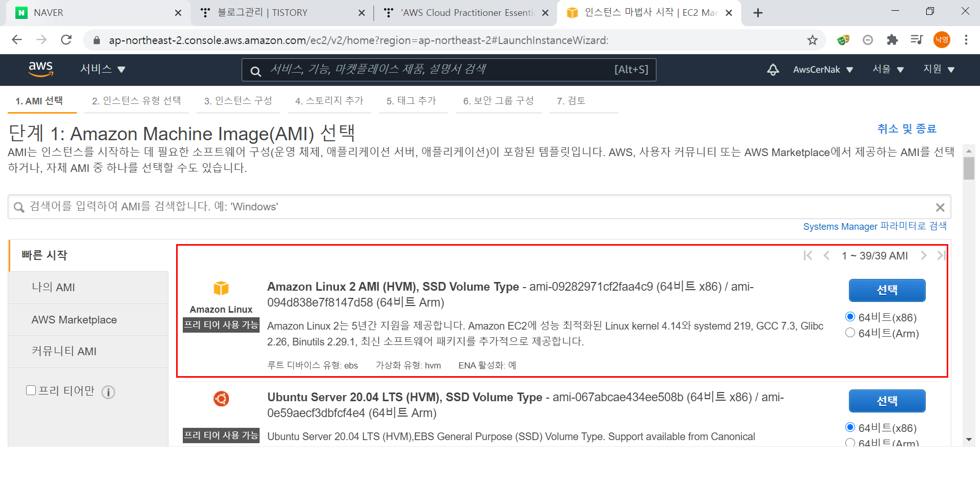Go to step 4 스토리지 추가
This screenshot has width=980, height=479.
coord(329,101)
